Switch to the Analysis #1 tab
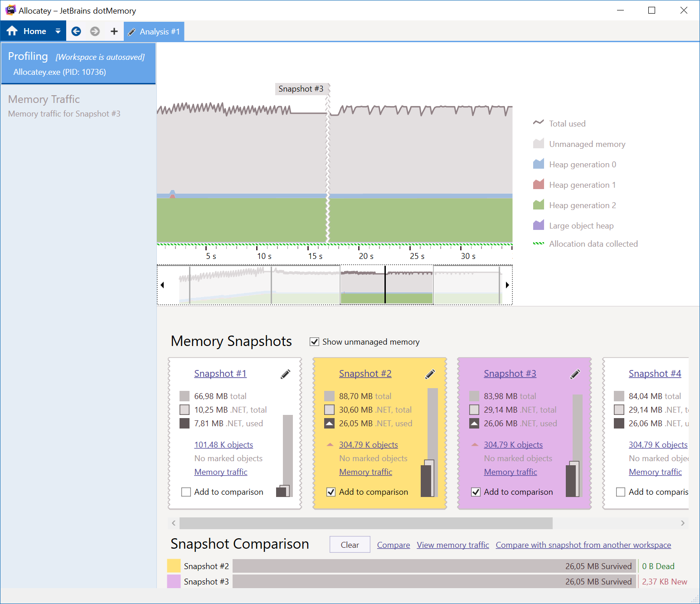The image size is (700, 604). pyautogui.click(x=154, y=32)
